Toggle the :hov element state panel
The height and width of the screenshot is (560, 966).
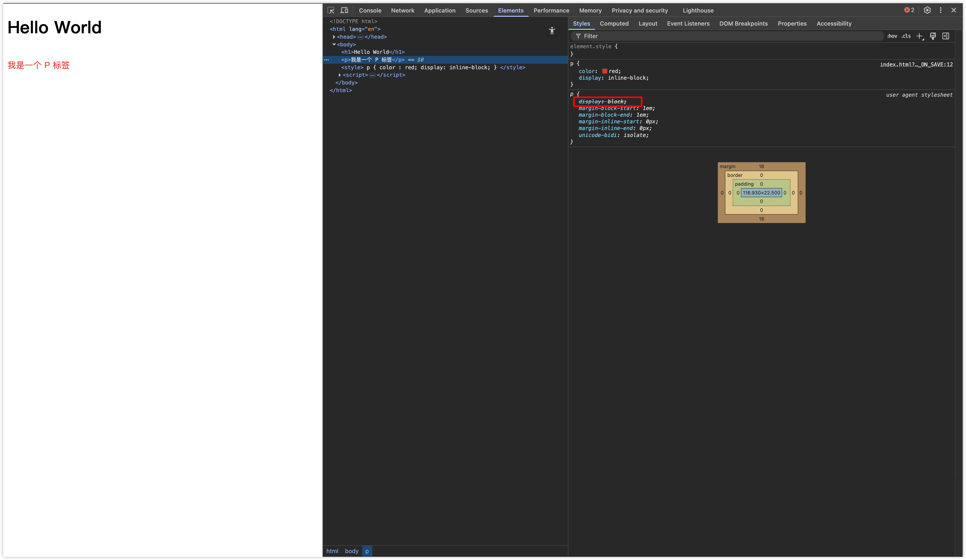coord(892,36)
